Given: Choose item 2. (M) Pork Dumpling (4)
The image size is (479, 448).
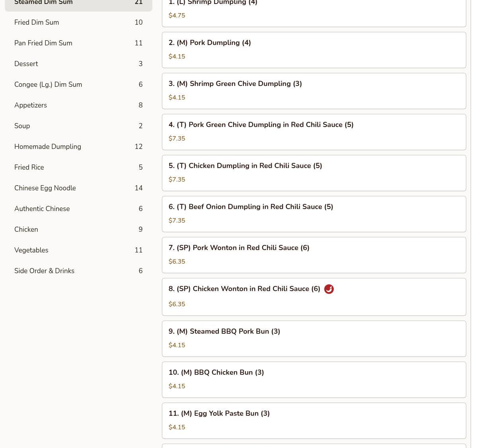Looking at the screenshot, I should [x=314, y=50].
